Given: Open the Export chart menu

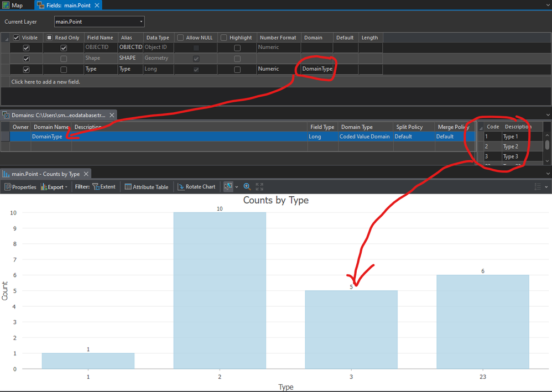Looking at the screenshot, I should tap(54, 187).
